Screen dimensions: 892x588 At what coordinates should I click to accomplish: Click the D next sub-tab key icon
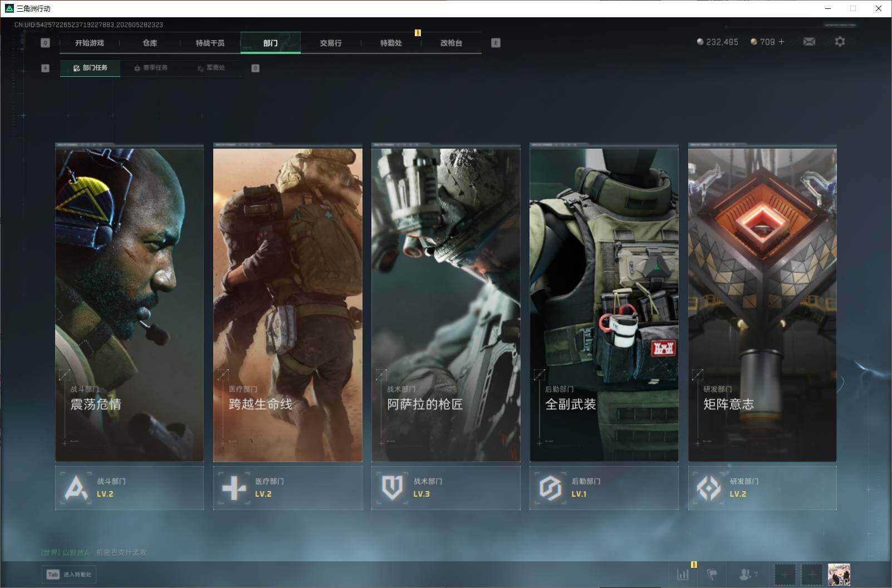click(x=256, y=68)
